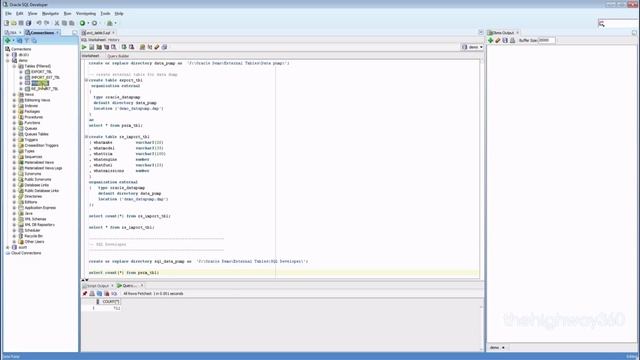Run Statement with green play icon
The image size is (640, 360).
pyautogui.click(x=84, y=47)
